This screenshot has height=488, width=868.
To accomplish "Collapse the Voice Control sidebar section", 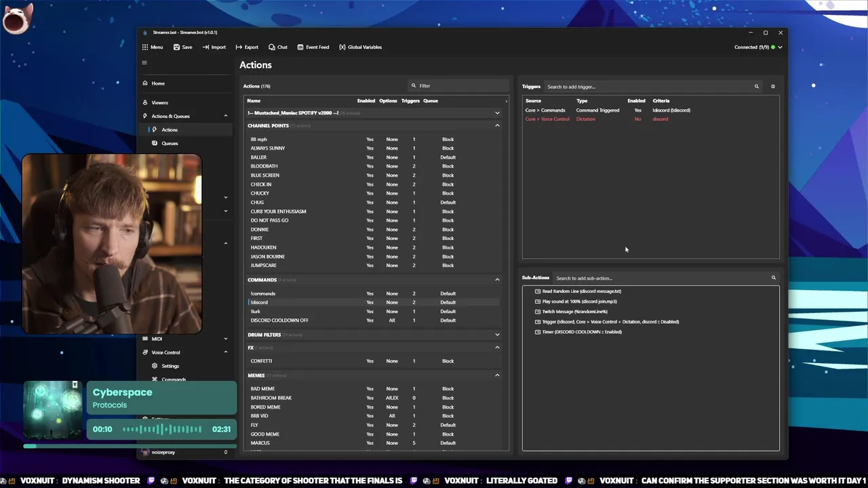I will tap(226, 352).
